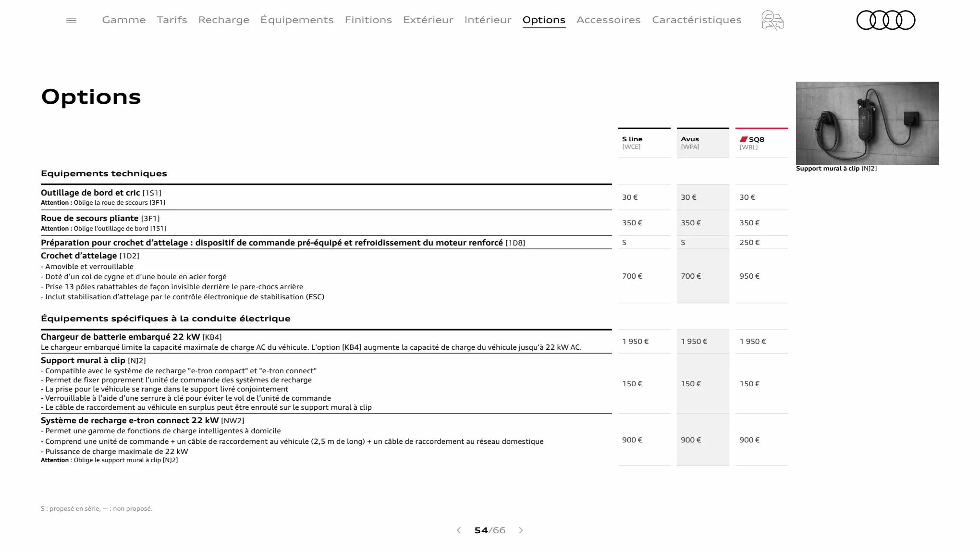Click the Options page heading

(x=91, y=97)
